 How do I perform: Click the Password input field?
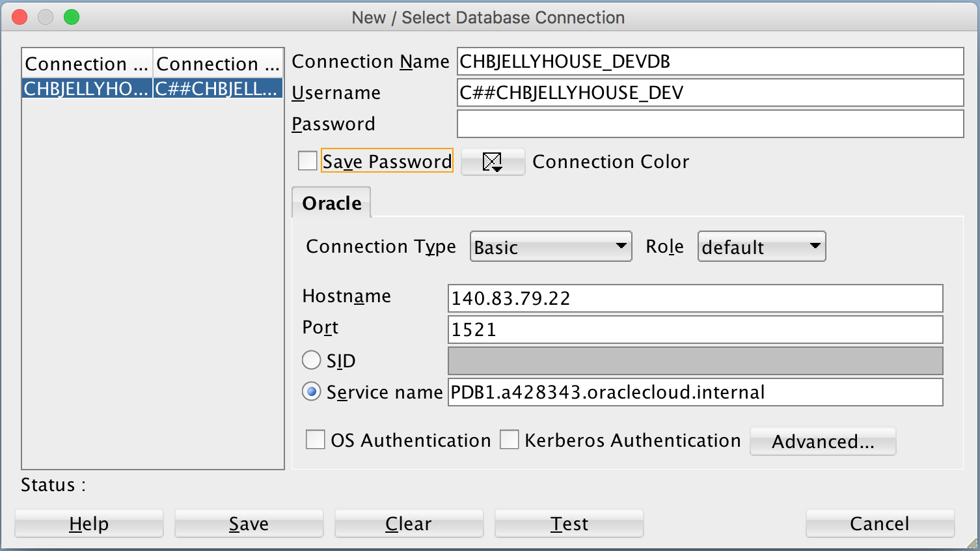click(709, 124)
